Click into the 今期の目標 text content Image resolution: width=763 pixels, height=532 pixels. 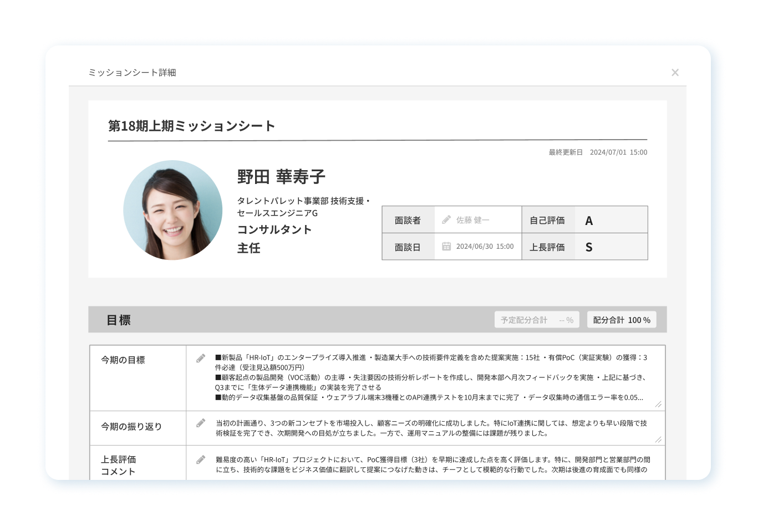pyautogui.click(x=430, y=377)
